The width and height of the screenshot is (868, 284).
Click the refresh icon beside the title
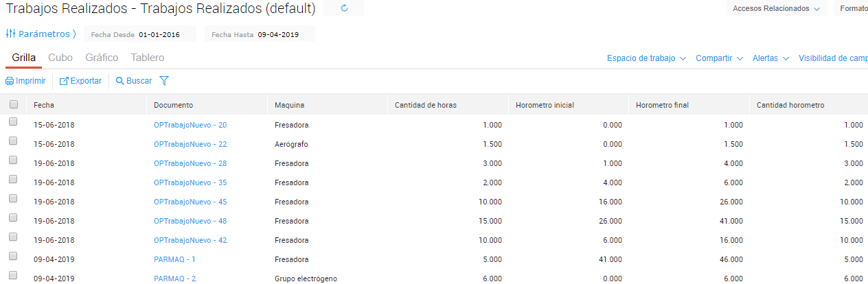(x=343, y=8)
